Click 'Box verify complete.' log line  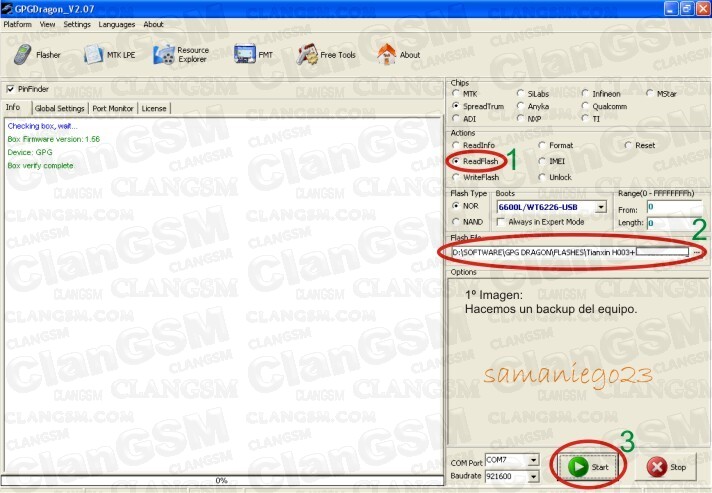click(41, 166)
